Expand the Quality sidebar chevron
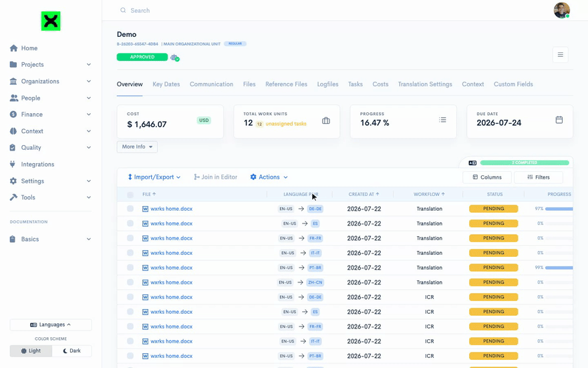The height and width of the screenshot is (368, 588). pos(88,148)
